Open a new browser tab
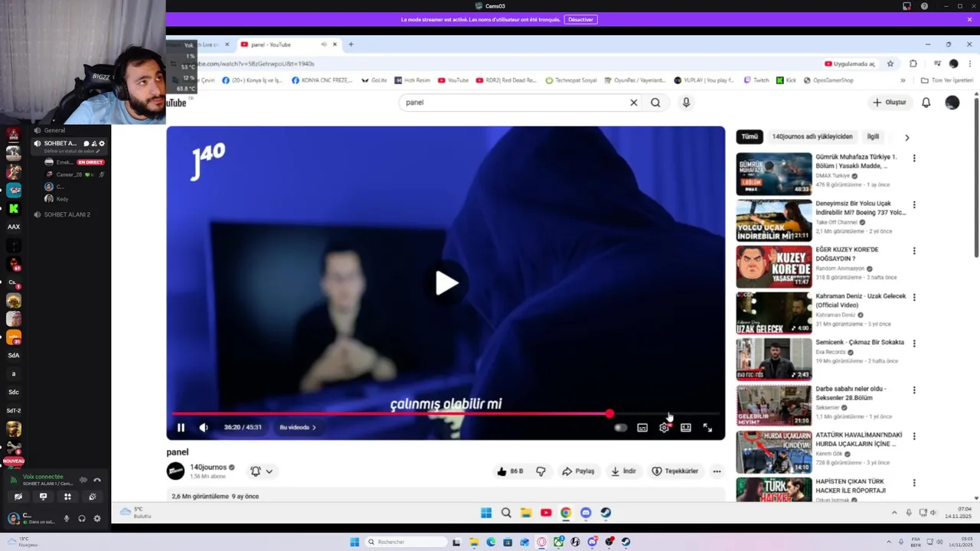This screenshot has height=551, width=980. [351, 44]
